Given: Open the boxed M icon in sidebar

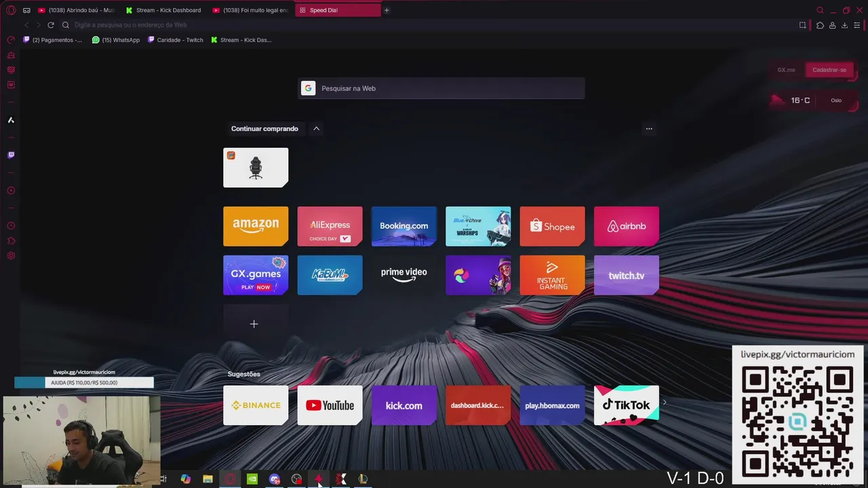Looking at the screenshot, I should click(x=11, y=85).
